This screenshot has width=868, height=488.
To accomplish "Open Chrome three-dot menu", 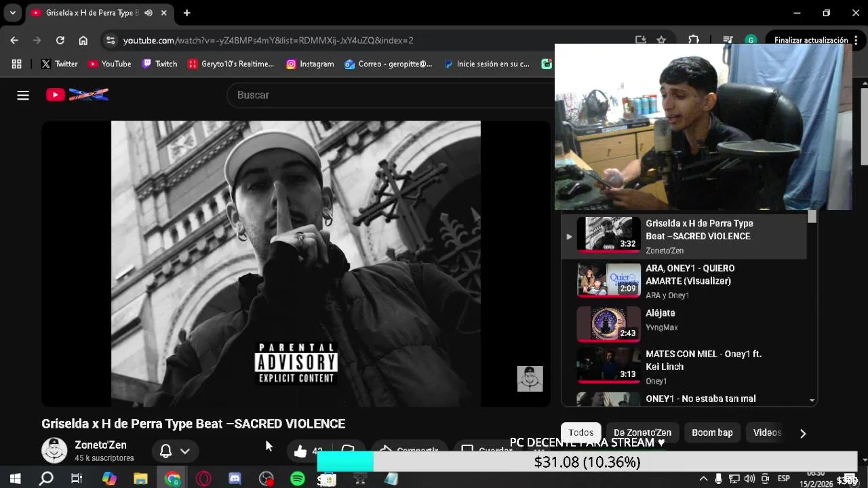I will [857, 40].
